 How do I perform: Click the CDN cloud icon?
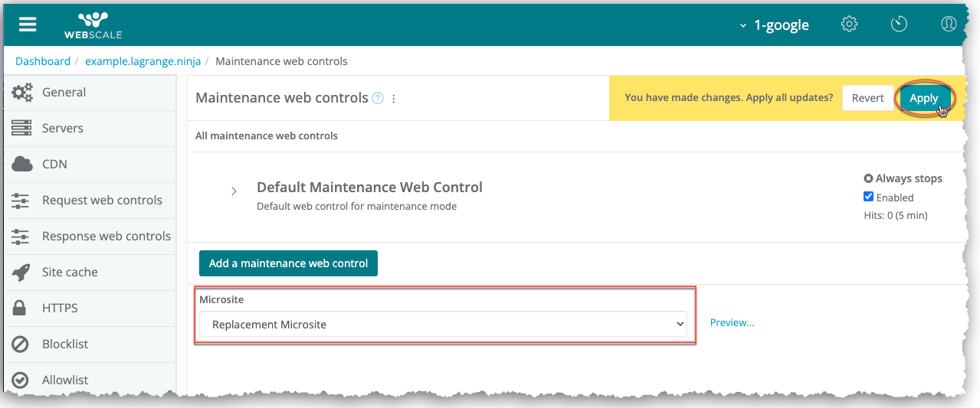coord(22,164)
